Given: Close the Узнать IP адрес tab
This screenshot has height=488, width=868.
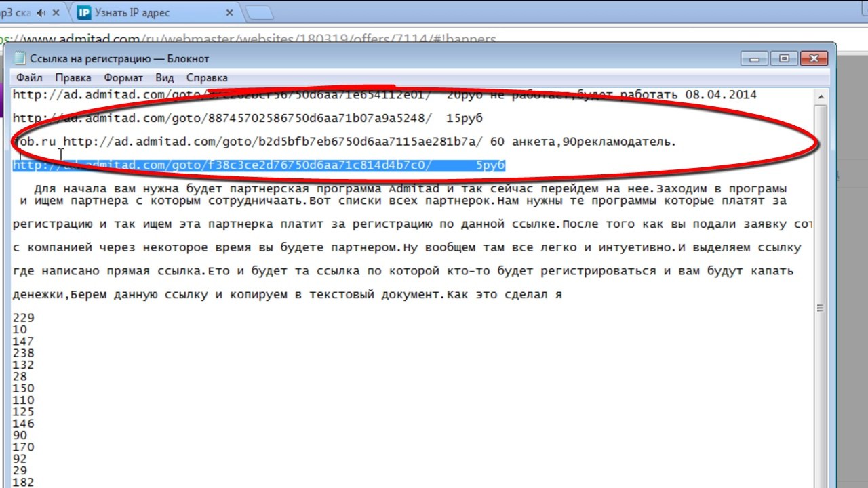Looking at the screenshot, I should pyautogui.click(x=229, y=13).
